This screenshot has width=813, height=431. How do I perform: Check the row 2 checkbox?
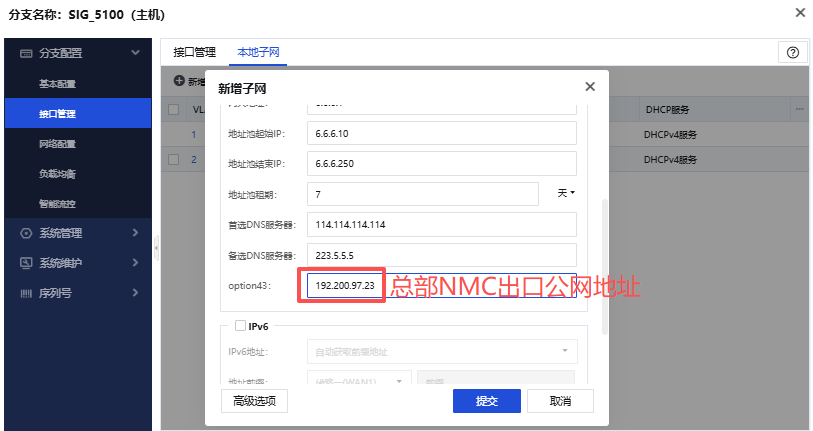[174, 159]
